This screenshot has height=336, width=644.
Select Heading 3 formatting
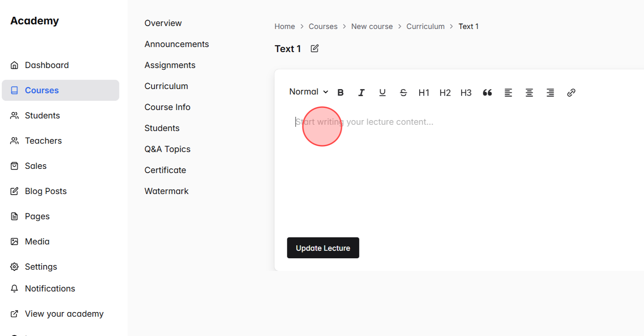pyautogui.click(x=466, y=92)
